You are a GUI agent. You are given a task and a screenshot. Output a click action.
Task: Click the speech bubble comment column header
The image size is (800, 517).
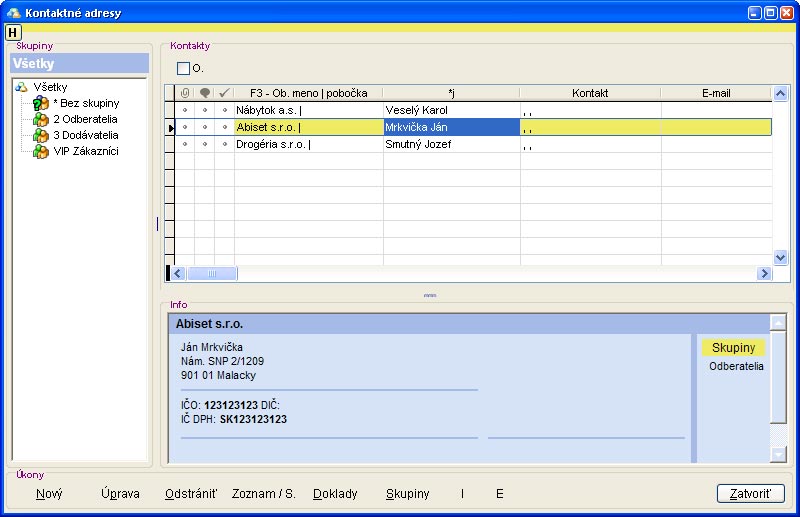click(x=205, y=93)
